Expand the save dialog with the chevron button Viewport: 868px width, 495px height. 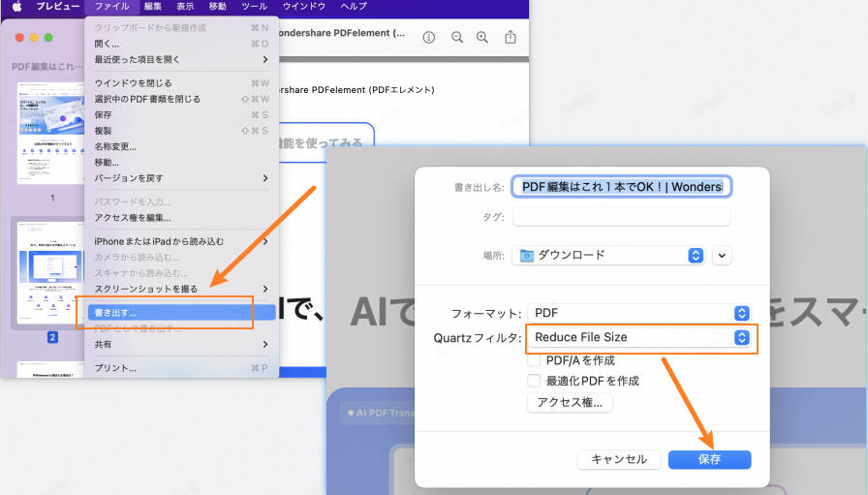(x=722, y=256)
